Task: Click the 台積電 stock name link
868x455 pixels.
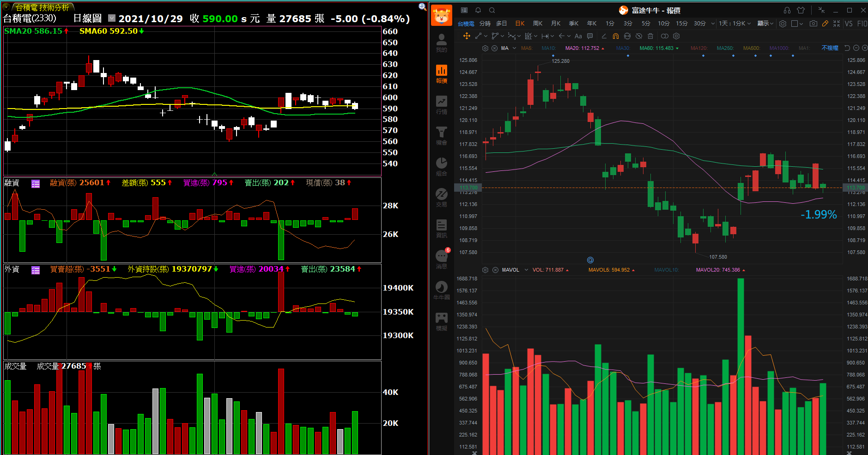Action: 466,24
